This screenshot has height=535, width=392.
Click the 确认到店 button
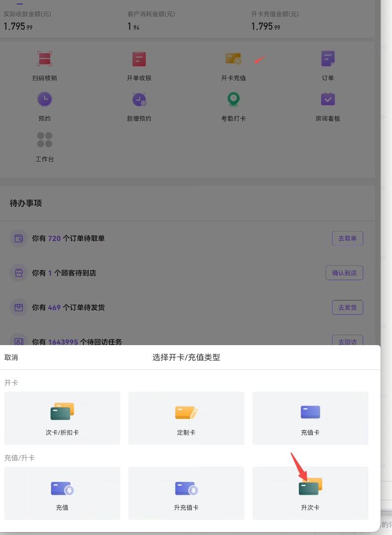pyautogui.click(x=344, y=273)
